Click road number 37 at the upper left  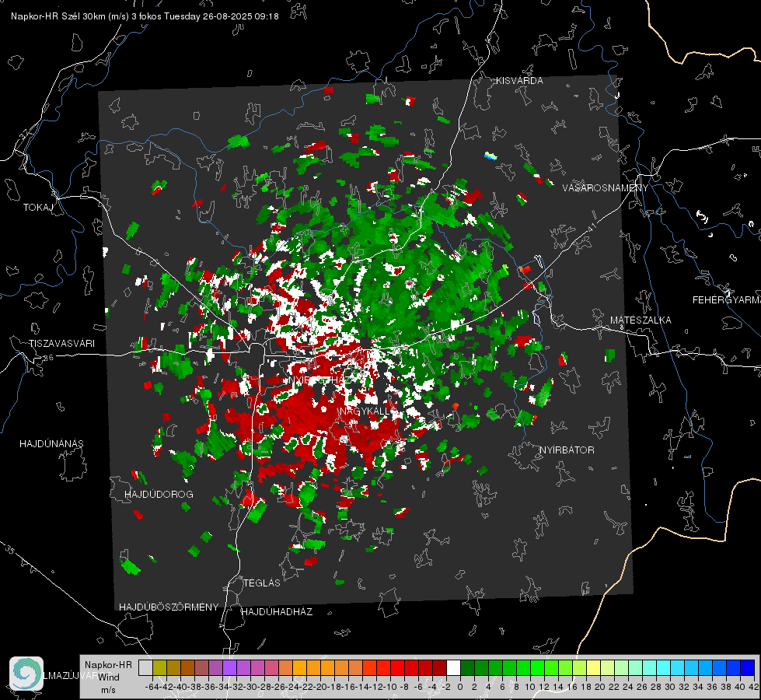point(25,133)
